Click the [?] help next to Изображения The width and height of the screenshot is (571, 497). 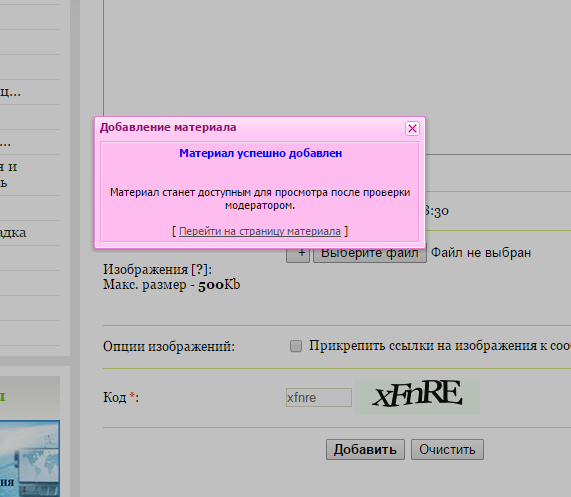(x=200, y=269)
